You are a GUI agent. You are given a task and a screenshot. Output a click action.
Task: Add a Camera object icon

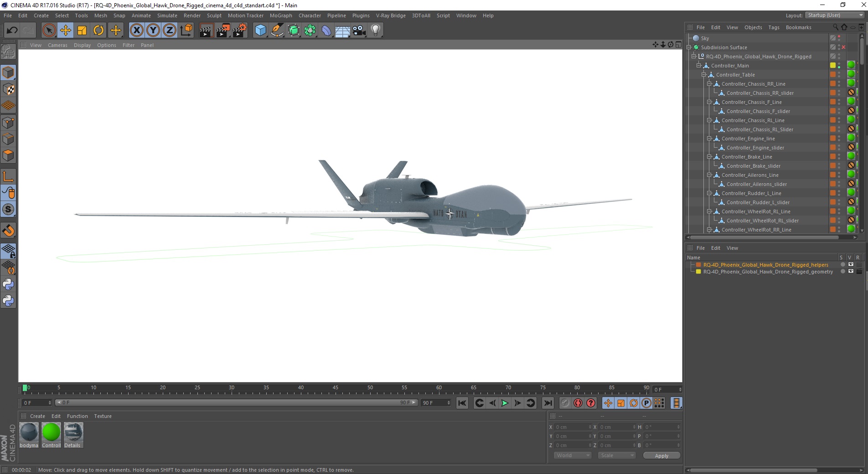(x=359, y=31)
